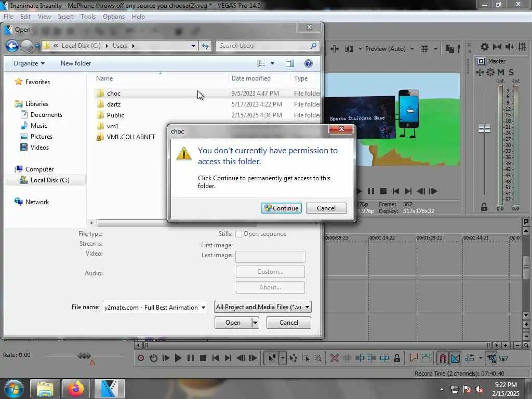The height and width of the screenshot is (399, 532).
Task: Open Master Bus settings gear icon
Action: point(485,47)
